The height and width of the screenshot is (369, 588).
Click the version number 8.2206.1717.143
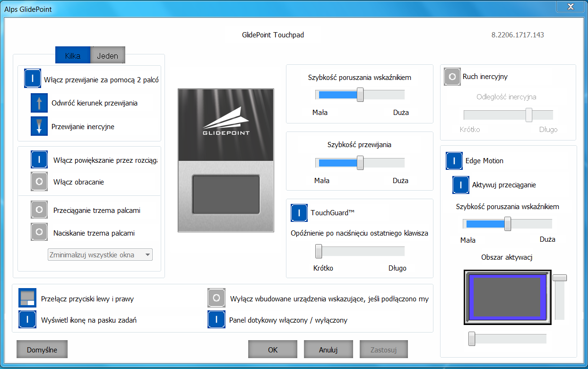(x=518, y=35)
